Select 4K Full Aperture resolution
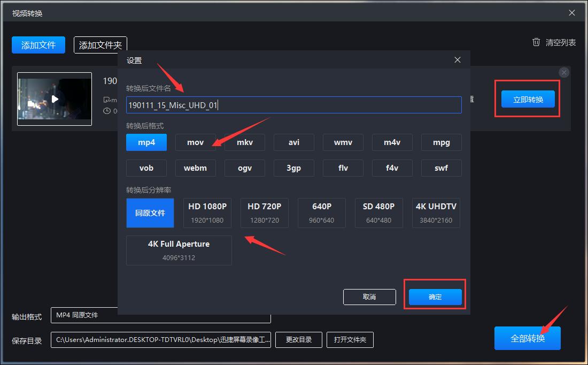588x365 pixels. pos(179,250)
